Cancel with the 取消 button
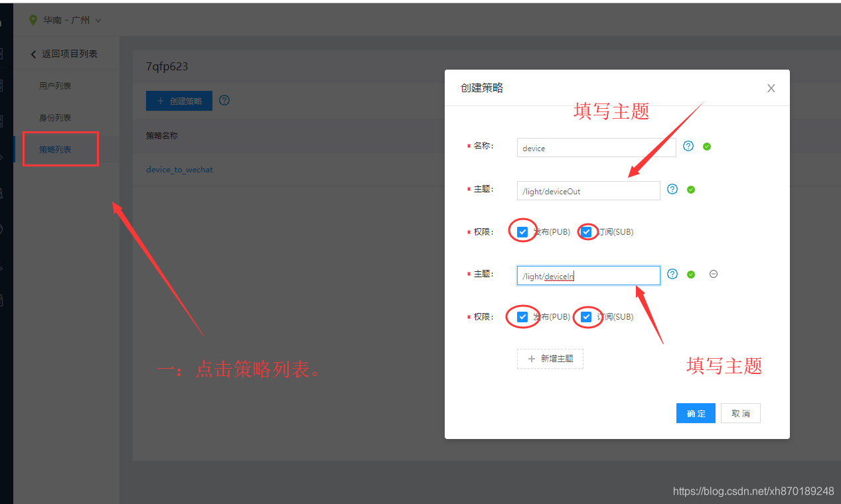 click(x=741, y=413)
